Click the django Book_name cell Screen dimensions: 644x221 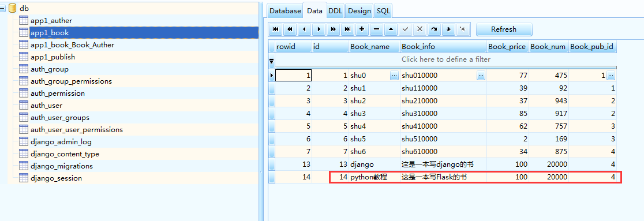[375, 164]
